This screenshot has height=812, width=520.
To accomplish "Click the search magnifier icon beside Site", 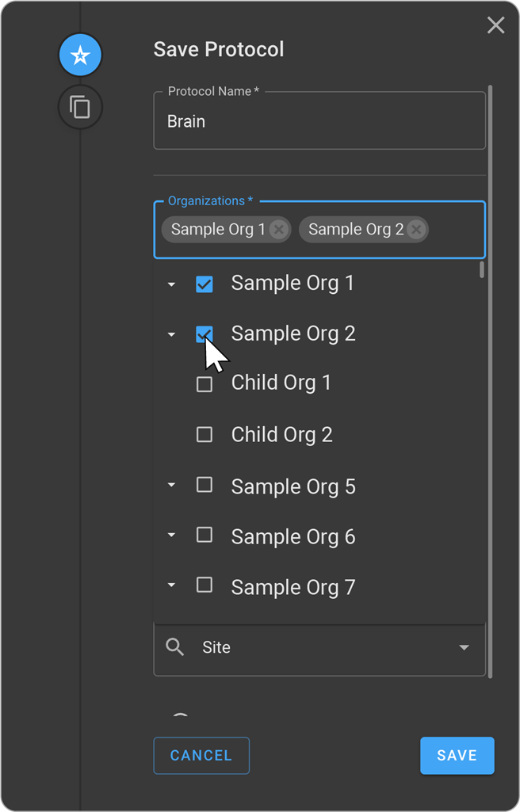I will coord(175,647).
